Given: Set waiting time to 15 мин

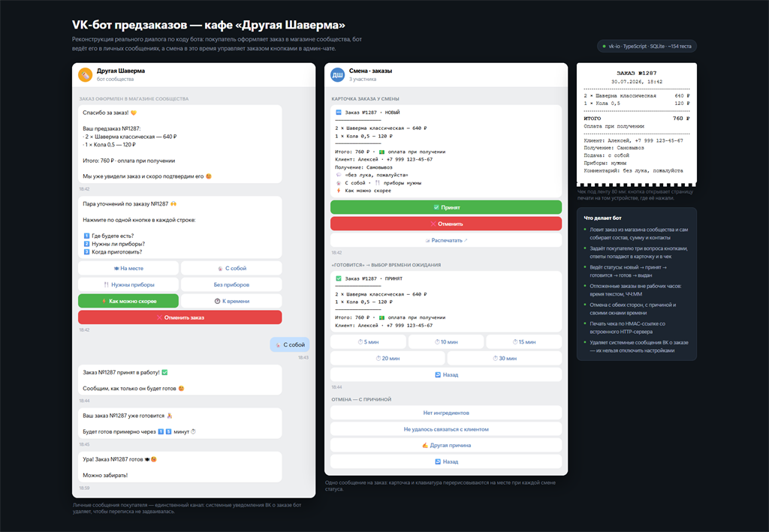Looking at the screenshot, I should tap(523, 341).
